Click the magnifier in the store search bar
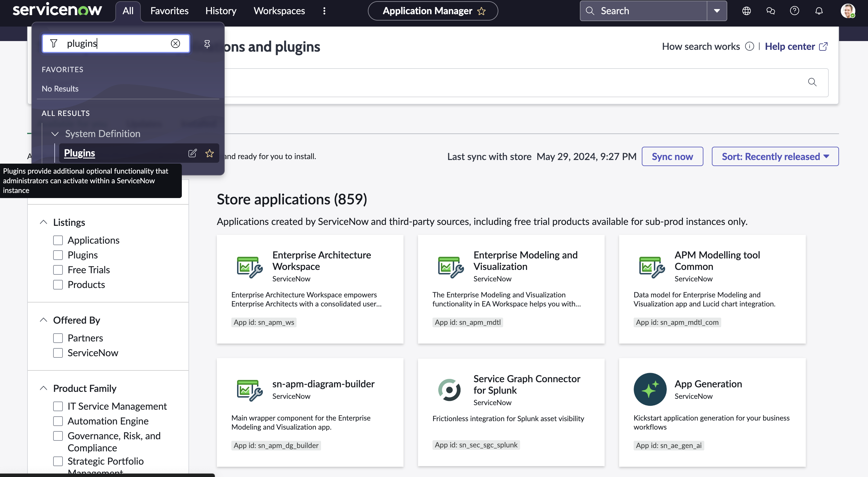Viewport: 868px width, 477px height. tap(812, 82)
